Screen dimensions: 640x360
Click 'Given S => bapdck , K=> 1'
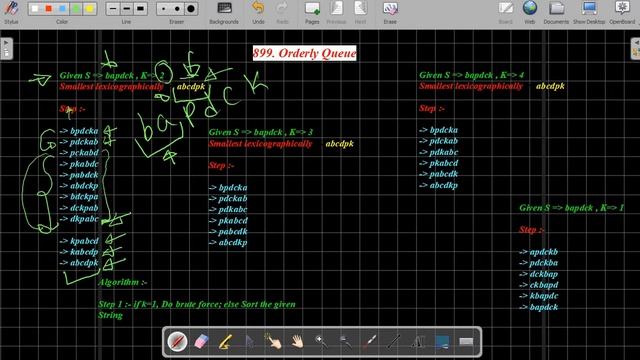[571, 208]
